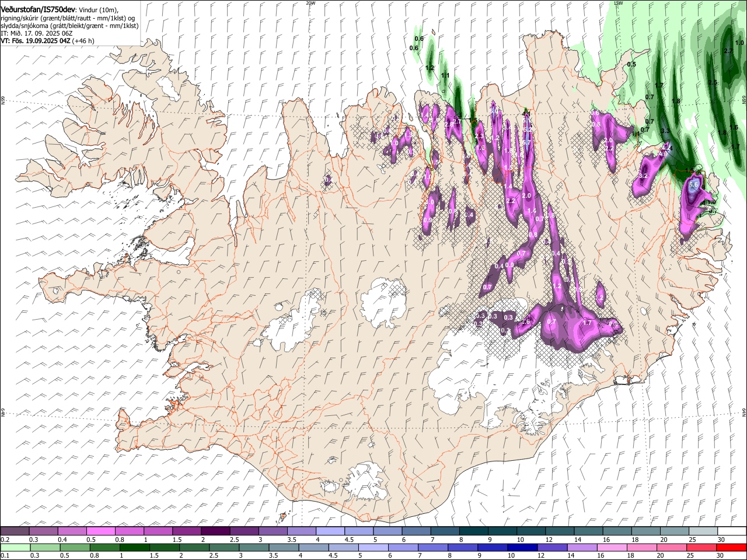Screen dimensions: 747x560
Task: Pick the snow scale swatch between 1.5 and 2
Action: coord(187,531)
